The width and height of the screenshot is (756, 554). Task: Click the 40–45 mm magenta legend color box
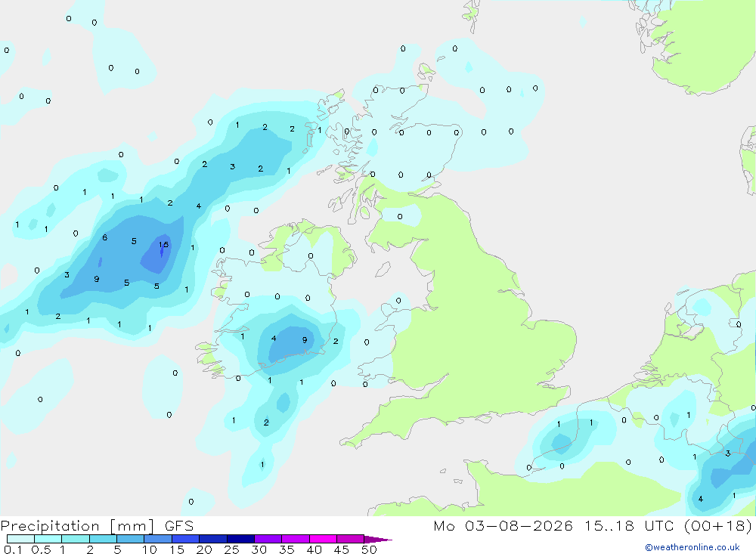323,539
